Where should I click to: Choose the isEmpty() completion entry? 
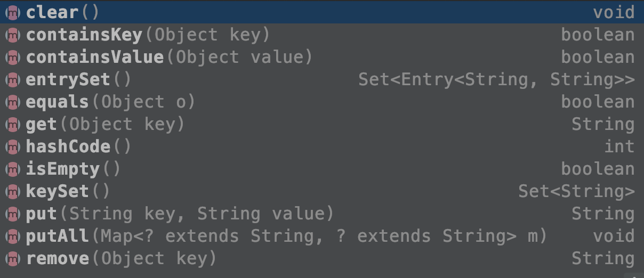[x=322, y=169]
